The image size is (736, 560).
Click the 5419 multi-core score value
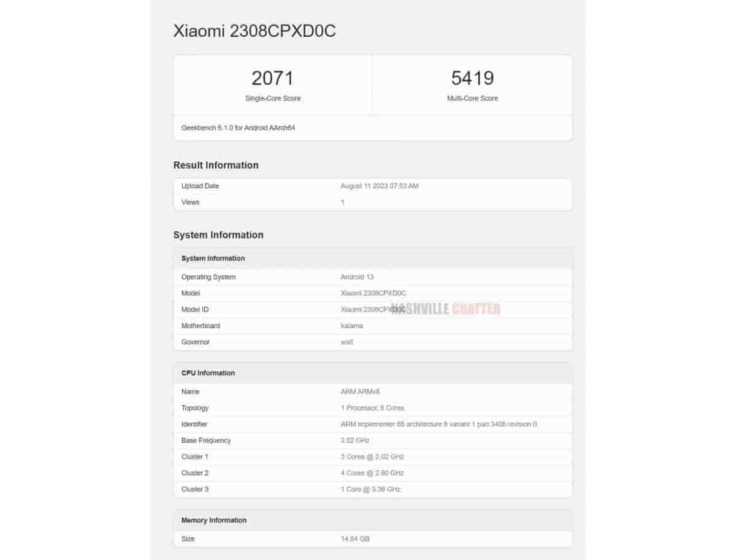coord(472,79)
